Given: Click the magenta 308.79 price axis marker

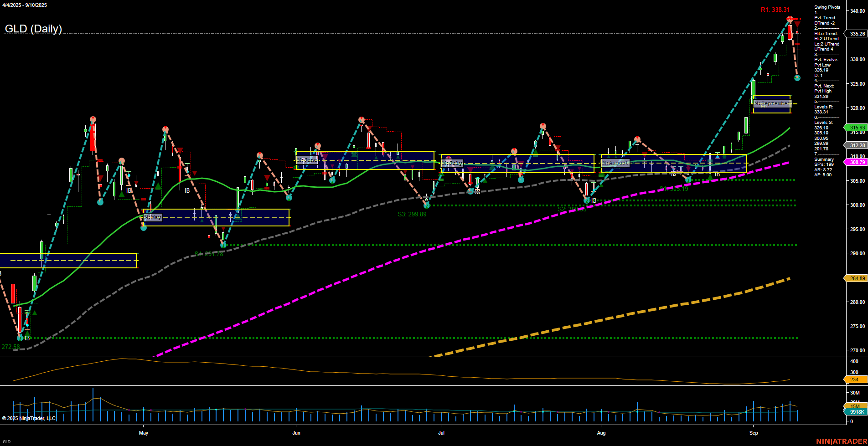Looking at the screenshot, I should (x=857, y=162).
